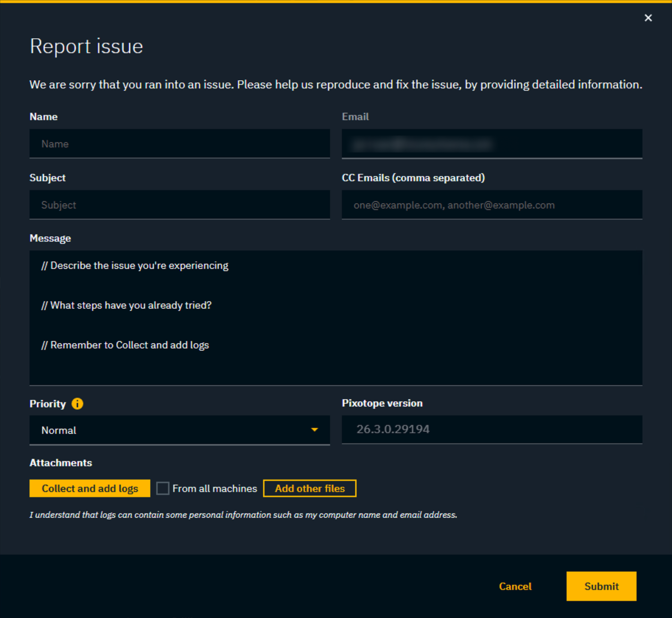Click Add other files button
This screenshot has height=618, width=672.
310,488
